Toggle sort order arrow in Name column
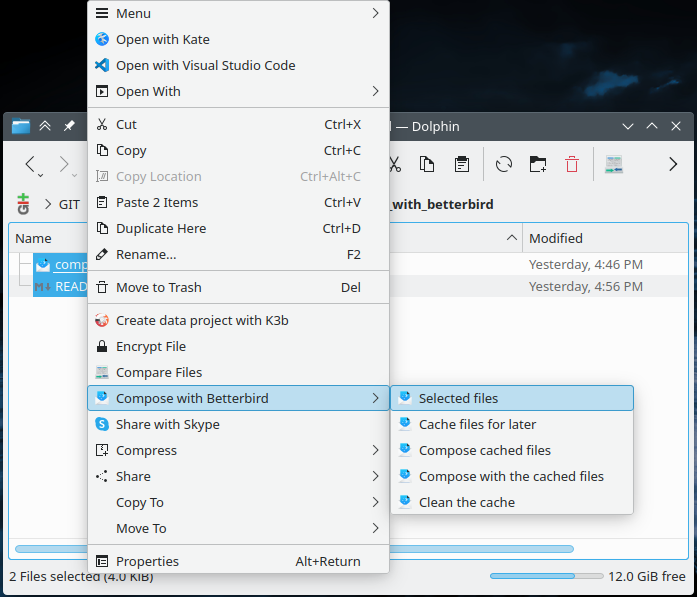This screenshot has width=697, height=597. coord(512,238)
